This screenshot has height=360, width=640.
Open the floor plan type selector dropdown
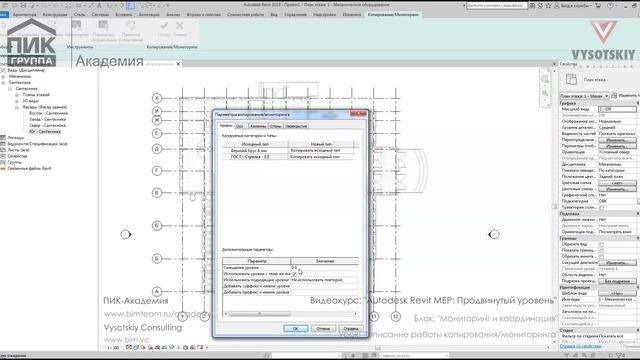point(584,96)
